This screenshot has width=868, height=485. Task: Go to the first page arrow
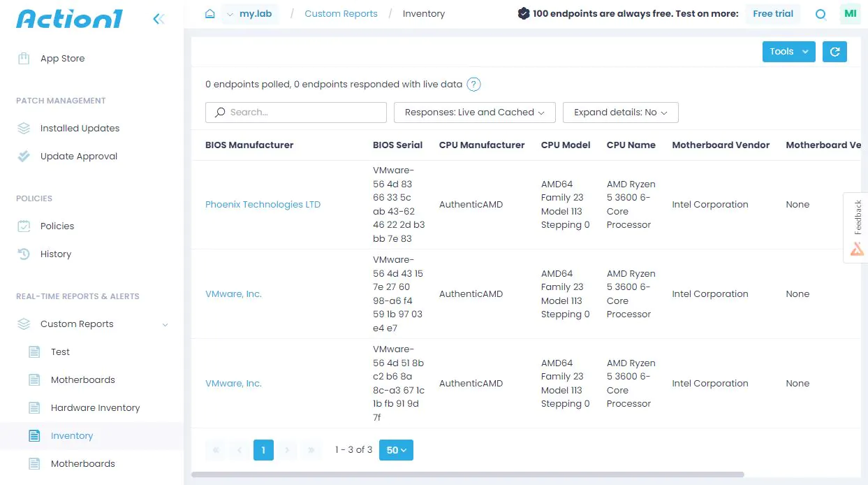pos(216,450)
